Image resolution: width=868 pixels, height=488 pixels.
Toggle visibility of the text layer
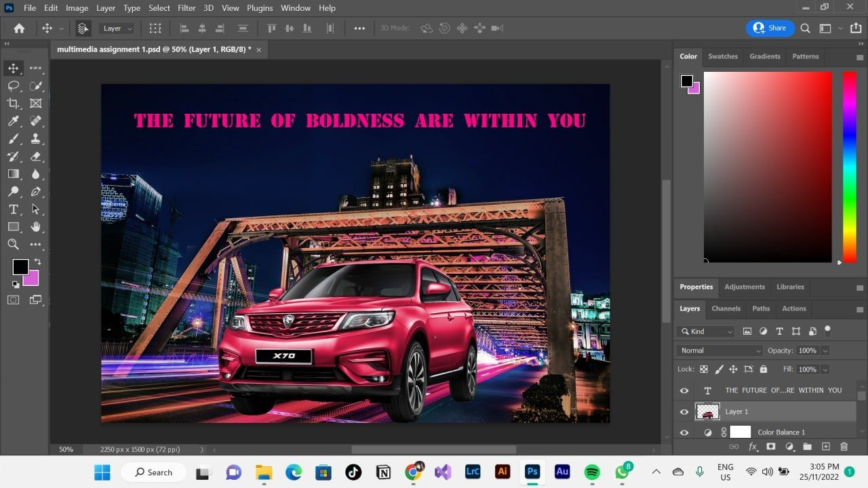[684, 390]
